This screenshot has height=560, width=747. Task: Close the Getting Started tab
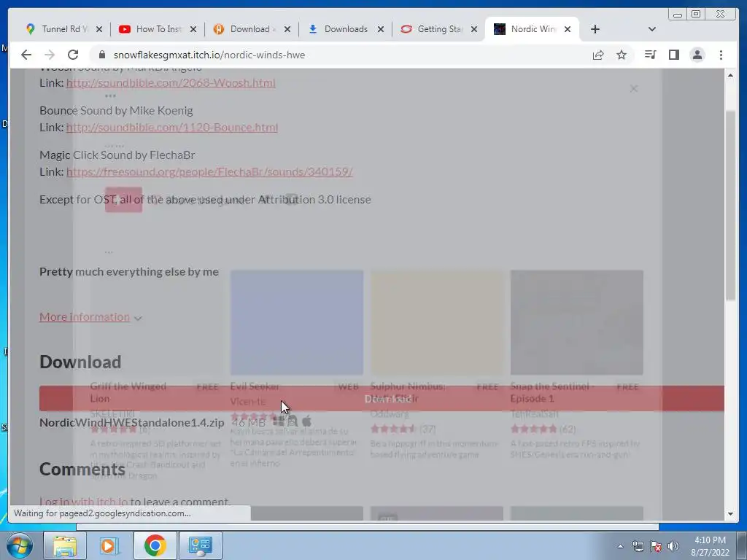point(474,29)
